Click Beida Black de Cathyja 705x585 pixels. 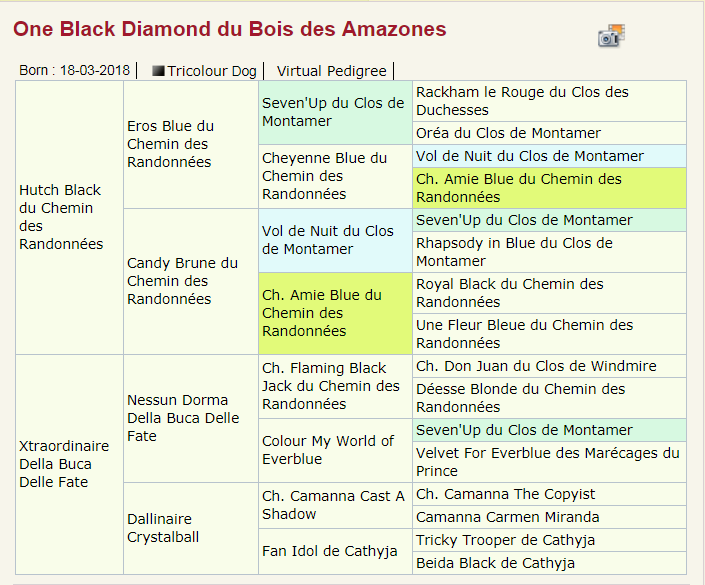[495, 563]
